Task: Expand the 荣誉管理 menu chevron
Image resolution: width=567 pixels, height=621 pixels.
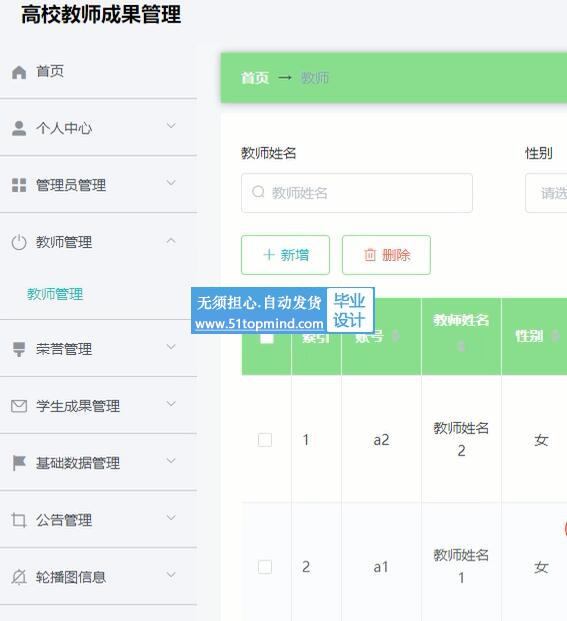Action: point(171,347)
